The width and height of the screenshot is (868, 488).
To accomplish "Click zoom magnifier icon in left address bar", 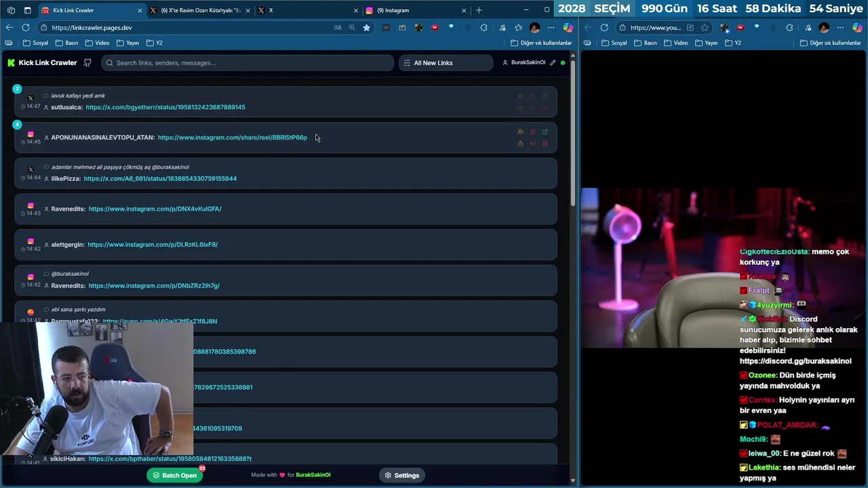I will [x=351, y=28].
